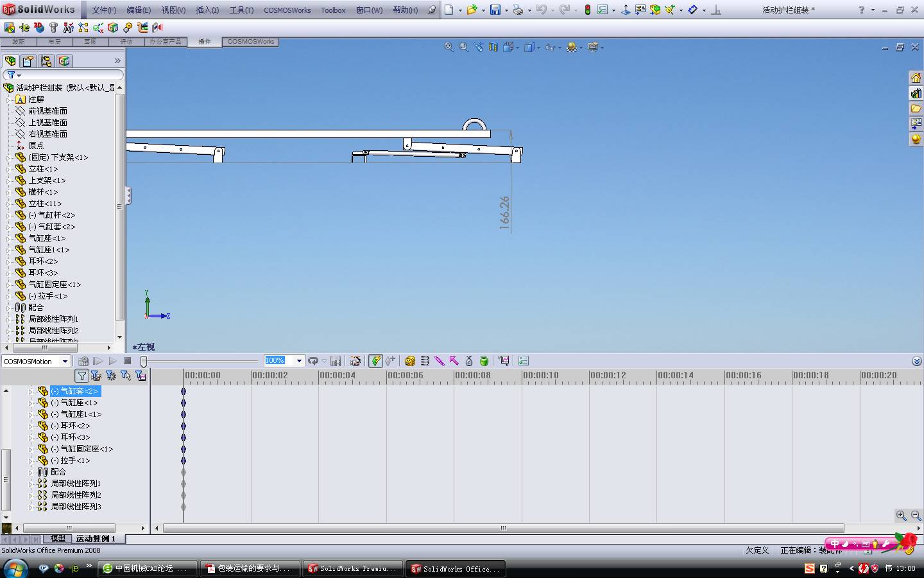Screen dimensions: 924x578
Task: Open the 文件(F) menu
Action: pos(104,10)
